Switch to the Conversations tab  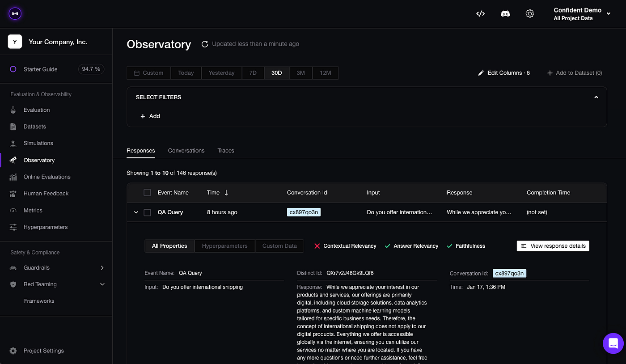pyautogui.click(x=186, y=150)
